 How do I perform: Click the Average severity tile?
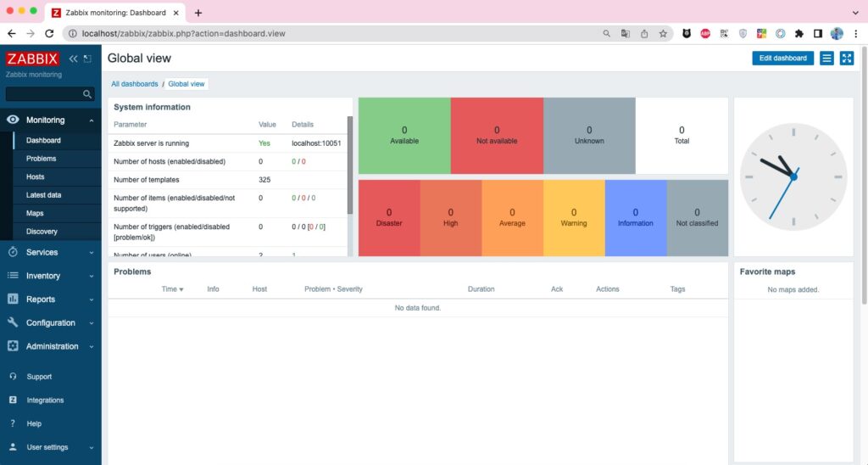512,218
